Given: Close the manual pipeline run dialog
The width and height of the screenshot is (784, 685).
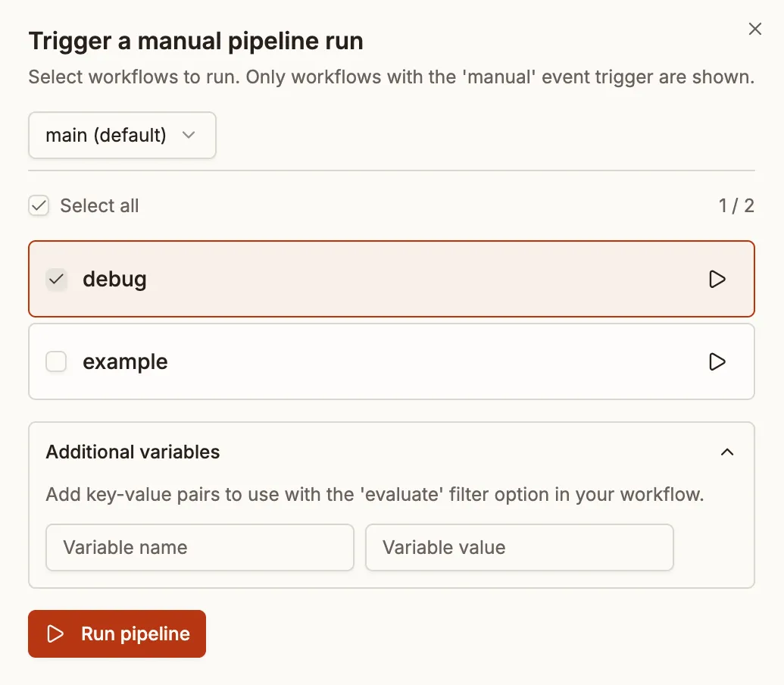Looking at the screenshot, I should pyautogui.click(x=754, y=29).
